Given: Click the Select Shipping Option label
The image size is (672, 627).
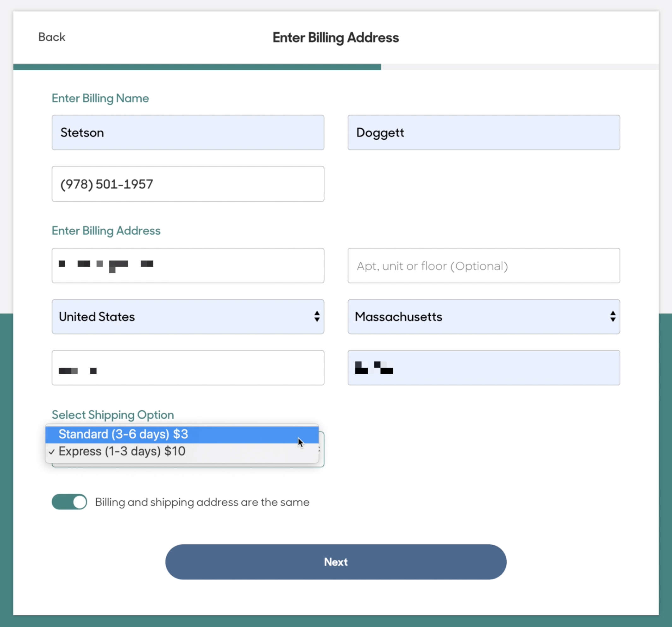Looking at the screenshot, I should click(x=113, y=415).
